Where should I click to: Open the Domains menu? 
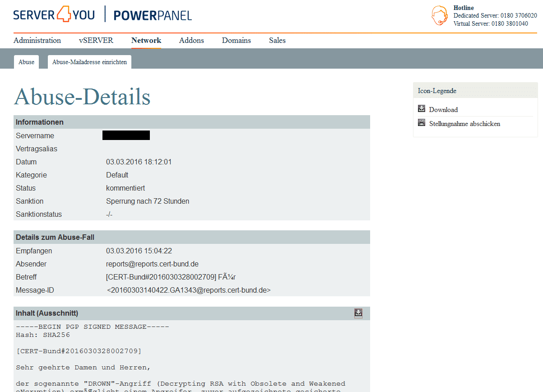[237, 40]
